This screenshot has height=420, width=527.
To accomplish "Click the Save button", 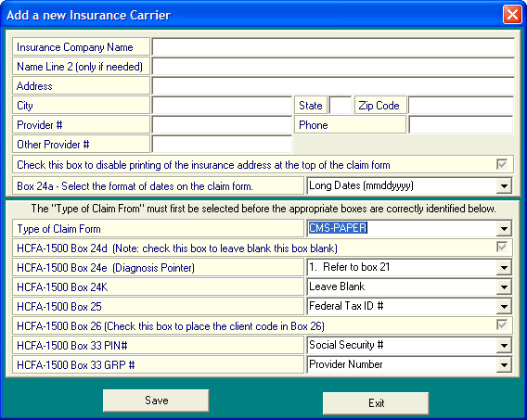I will coord(156,401).
